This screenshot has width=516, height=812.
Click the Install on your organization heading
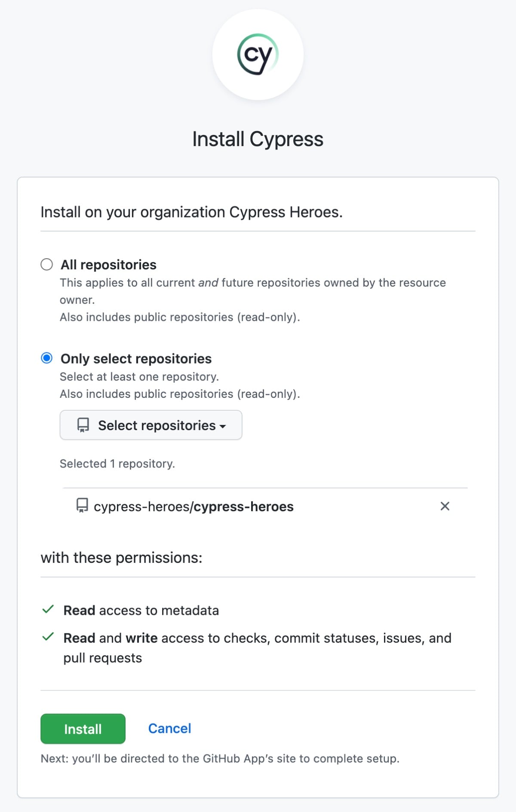coord(191,211)
